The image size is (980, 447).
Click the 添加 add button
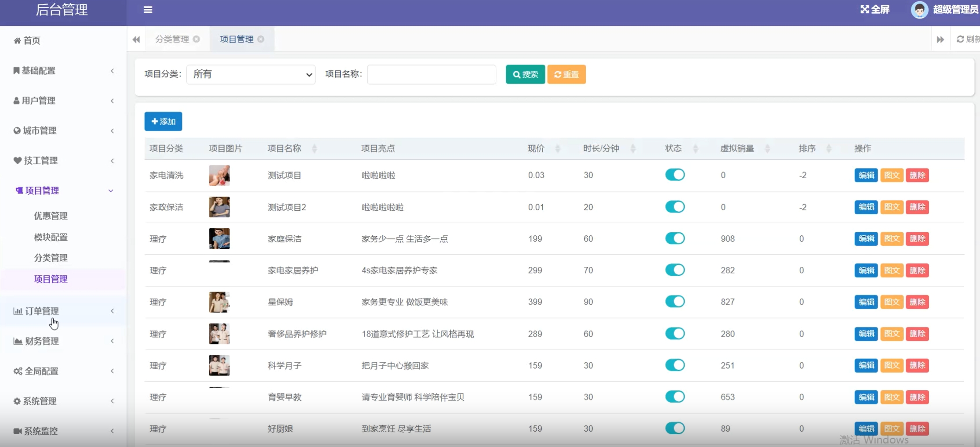click(163, 121)
